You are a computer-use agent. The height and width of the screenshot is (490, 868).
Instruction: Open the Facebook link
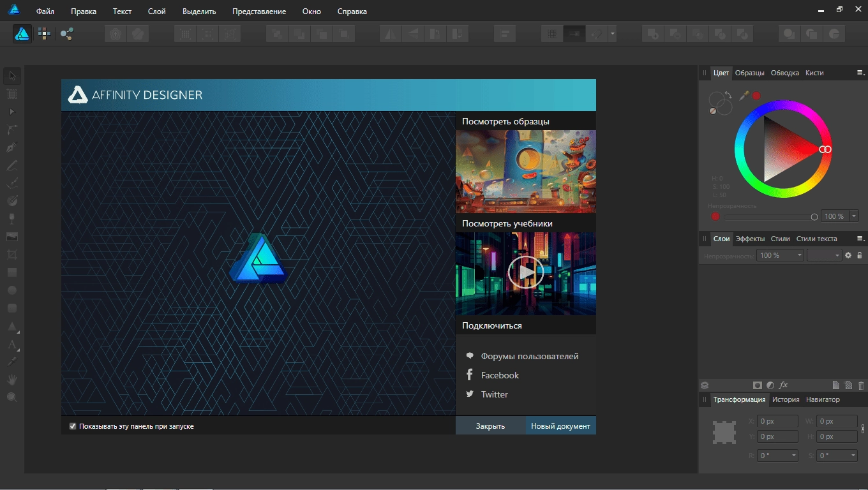pos(500,375)
